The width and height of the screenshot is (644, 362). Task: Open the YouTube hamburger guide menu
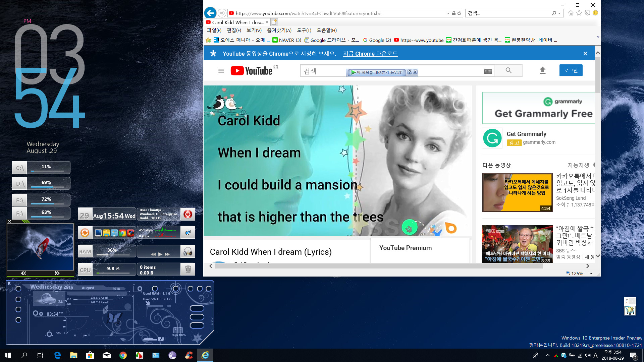pos(221,71)
